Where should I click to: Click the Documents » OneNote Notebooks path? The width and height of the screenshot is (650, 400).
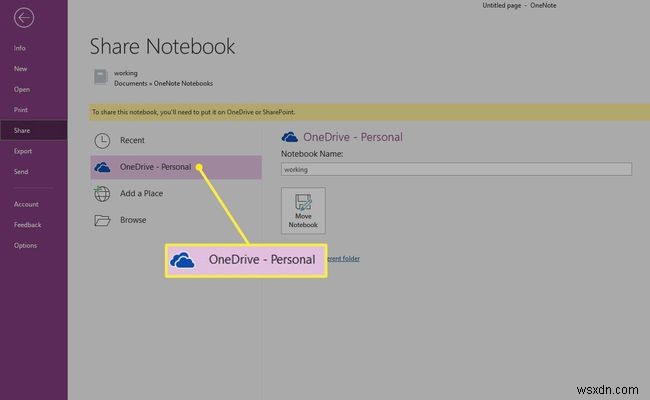(x=163, y=83)
